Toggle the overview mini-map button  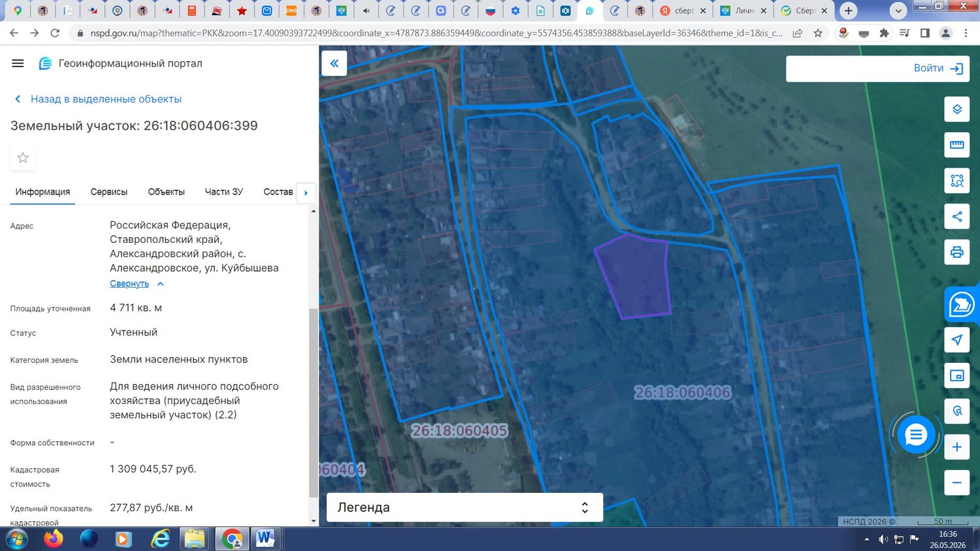[x=957, y=375]
